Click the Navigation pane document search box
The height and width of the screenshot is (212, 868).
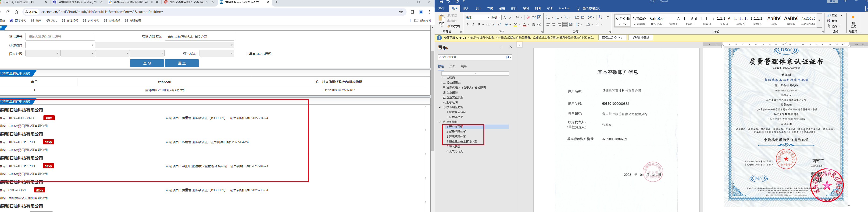(x=475, y=58)
